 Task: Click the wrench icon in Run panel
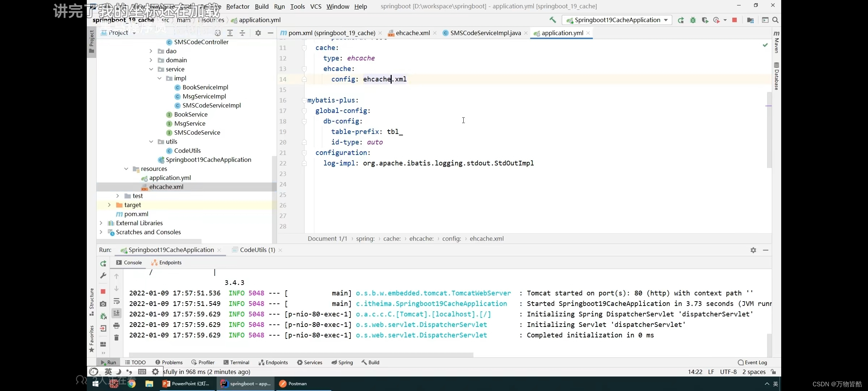(x=103, y=276)
